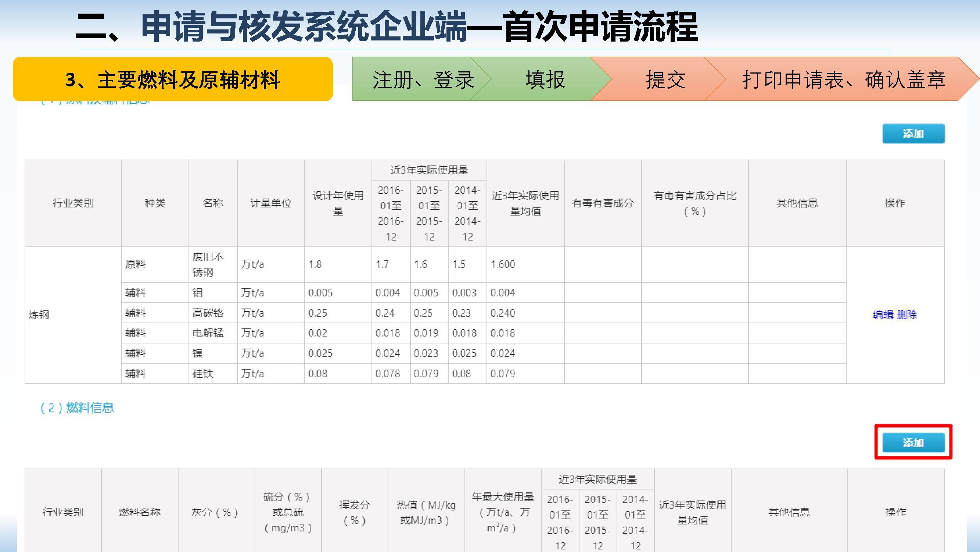
Task: Click the 有毒有害成分 column header
Action: 603,203
